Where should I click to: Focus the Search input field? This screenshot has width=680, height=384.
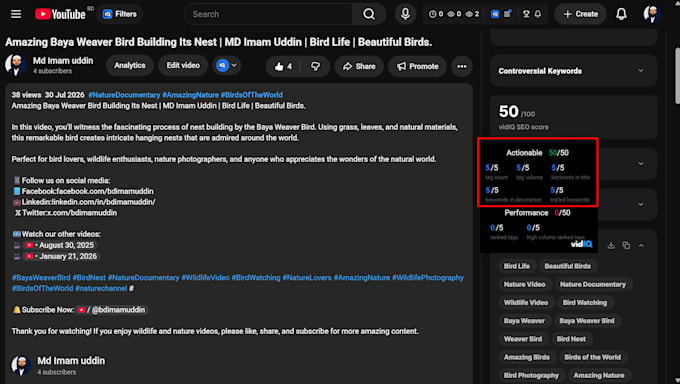pyautogui.click(x=268, y=14)
